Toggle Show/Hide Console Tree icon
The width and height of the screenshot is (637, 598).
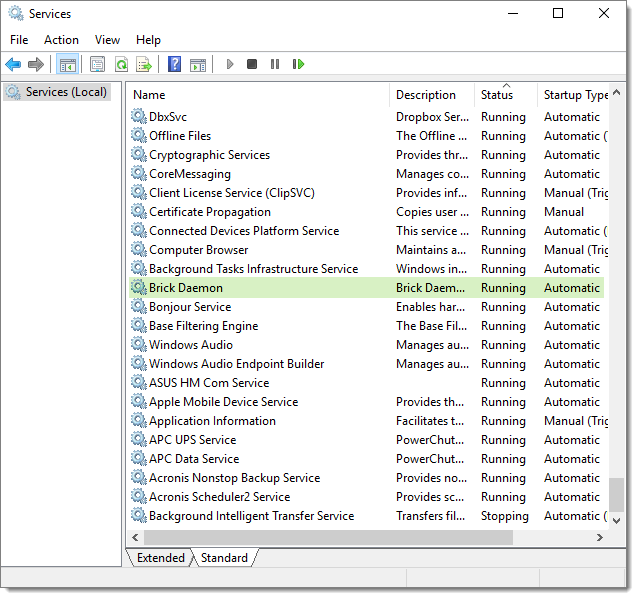pyautogui.click(x=67, y=64)
